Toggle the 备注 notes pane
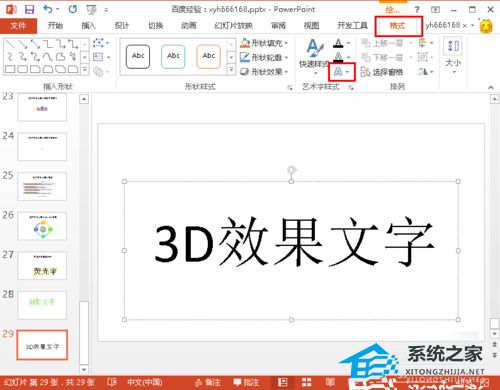The width and height of the screenshot is (500, 390). point(208,382)
